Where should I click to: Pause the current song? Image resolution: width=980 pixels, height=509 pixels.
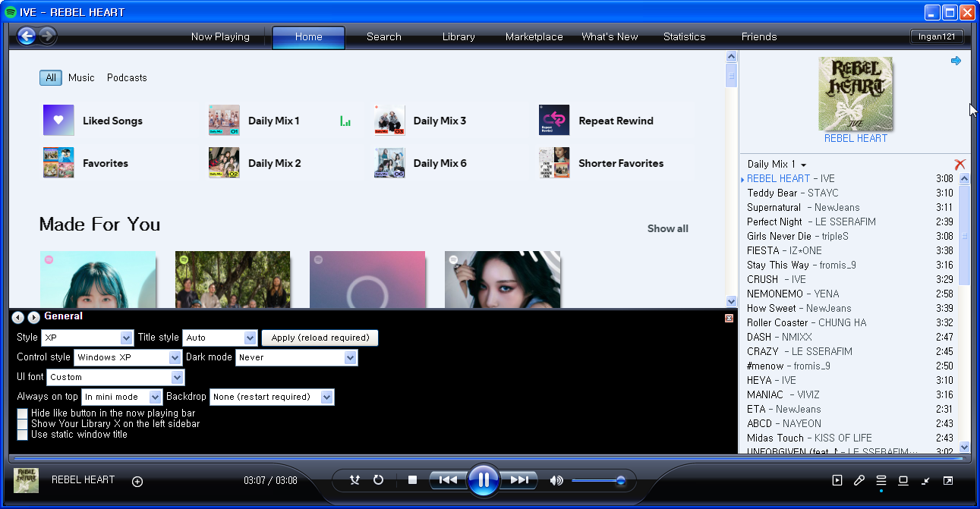tap(484, 480)
